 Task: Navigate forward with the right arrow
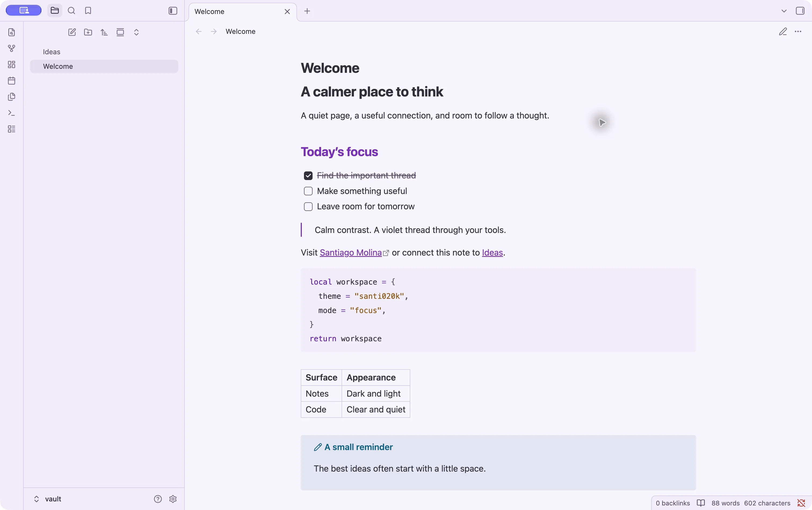tap(214, 32)
